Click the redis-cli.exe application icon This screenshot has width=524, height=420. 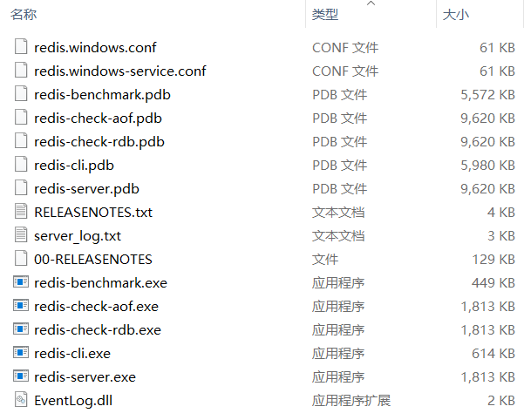click(x=22, y=353)
